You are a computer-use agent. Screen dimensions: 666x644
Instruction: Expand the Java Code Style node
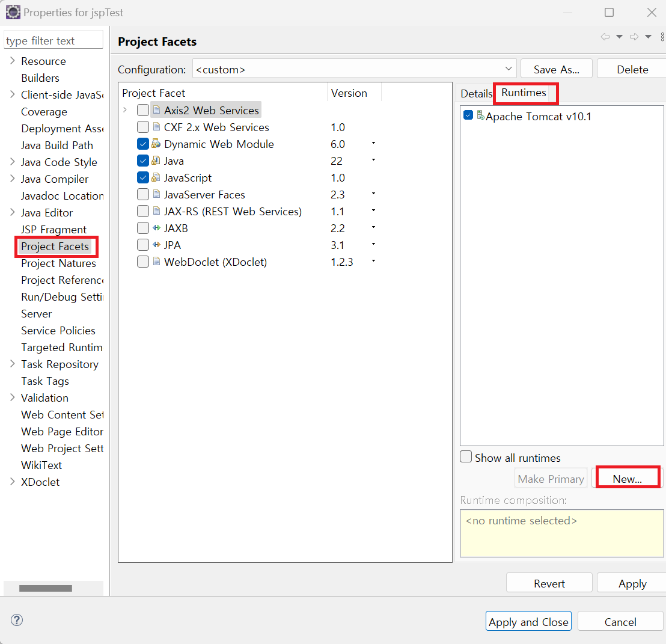(x=12, y=162)
